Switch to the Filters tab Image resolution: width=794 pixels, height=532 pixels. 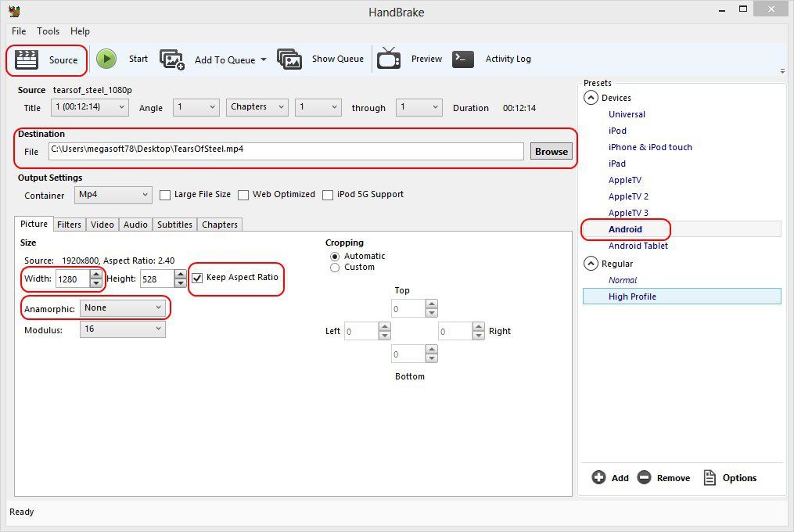point(69,225)
